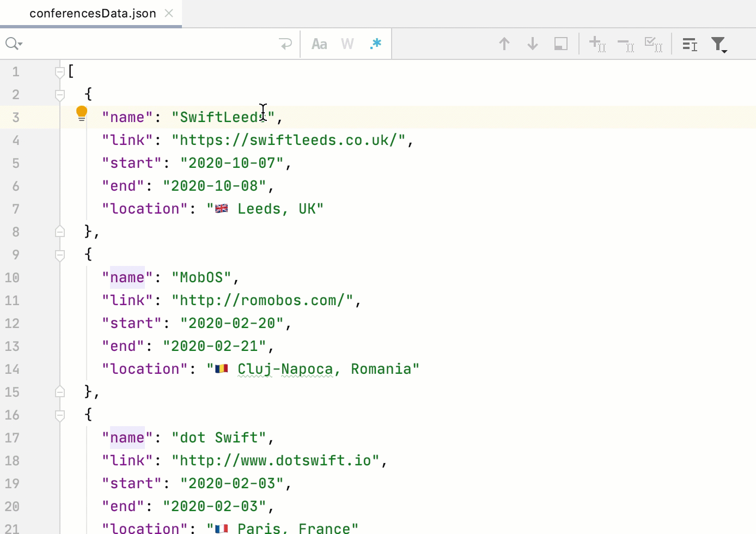The height and width of the screenshot is (534, 756).
Task: Insert a newline into the search field
Action: tap(285, 44)
